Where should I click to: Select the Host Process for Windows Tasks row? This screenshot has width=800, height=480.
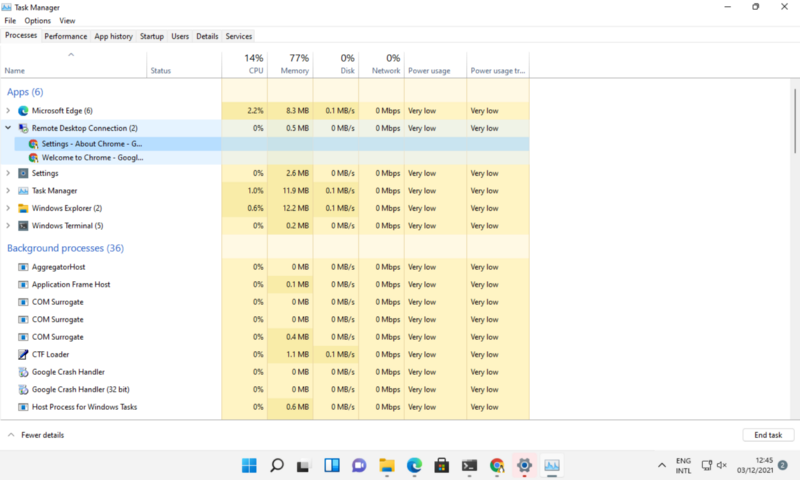pyautogui.click(x=264, y=407)
